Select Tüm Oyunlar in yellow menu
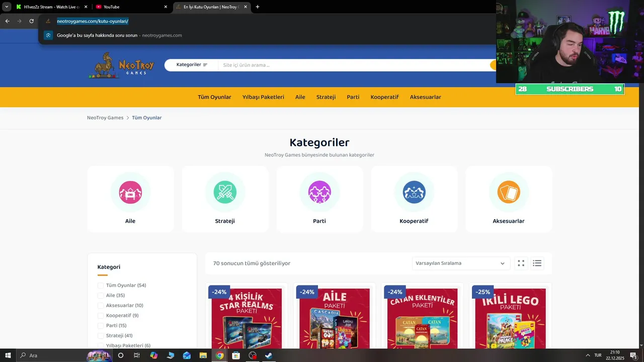644x362 pixels. click(x=214, y=97)
